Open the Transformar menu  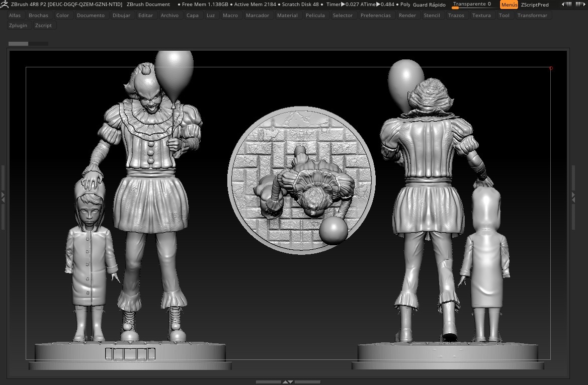coord(532,16)
